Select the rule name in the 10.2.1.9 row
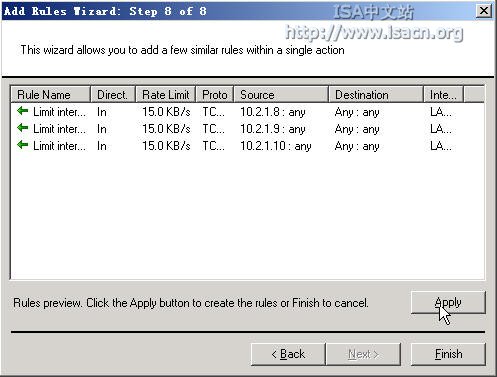 click(x=59, y=129)
